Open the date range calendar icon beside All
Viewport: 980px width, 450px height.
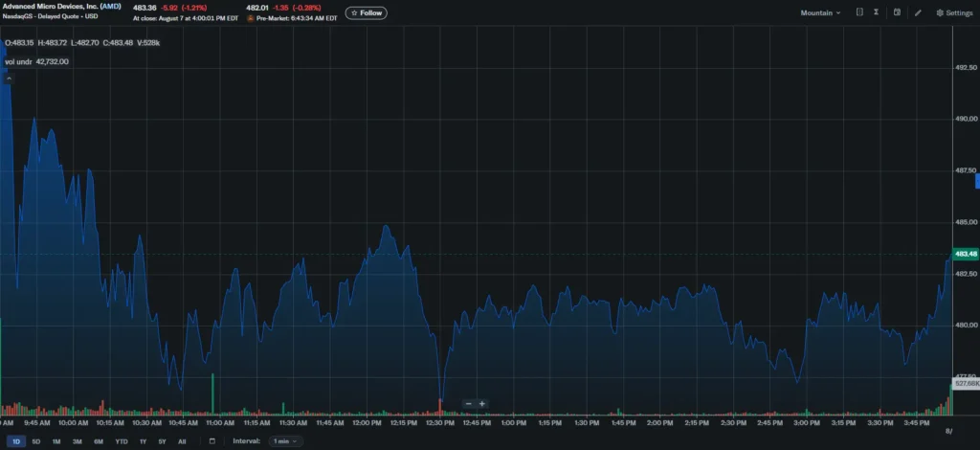(212, 441)
